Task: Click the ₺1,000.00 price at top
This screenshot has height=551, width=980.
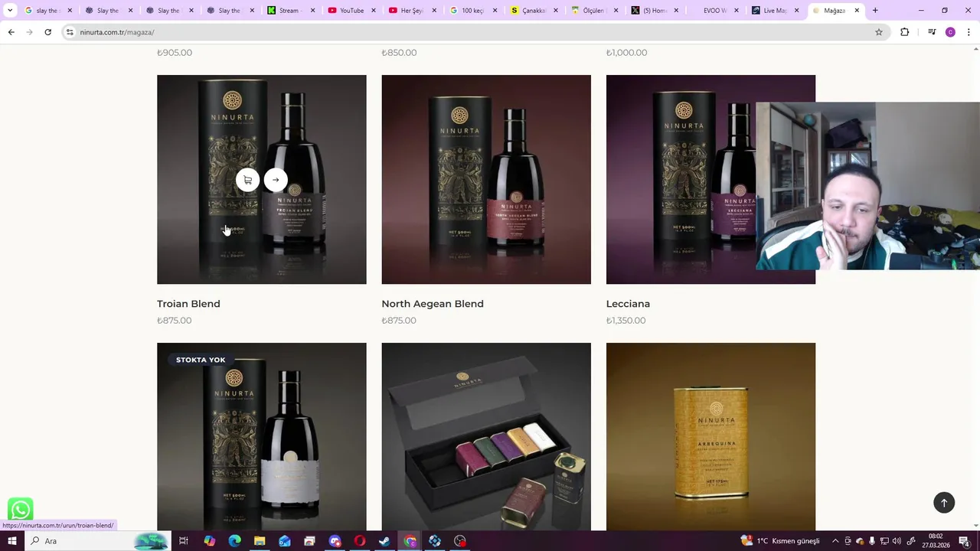Action: (626, 53)
